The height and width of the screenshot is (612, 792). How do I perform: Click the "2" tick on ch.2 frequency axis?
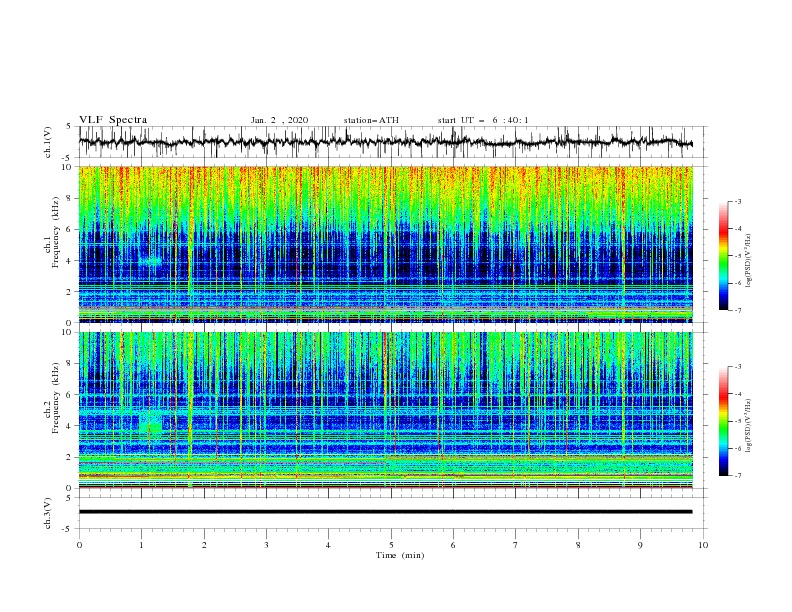70,457
